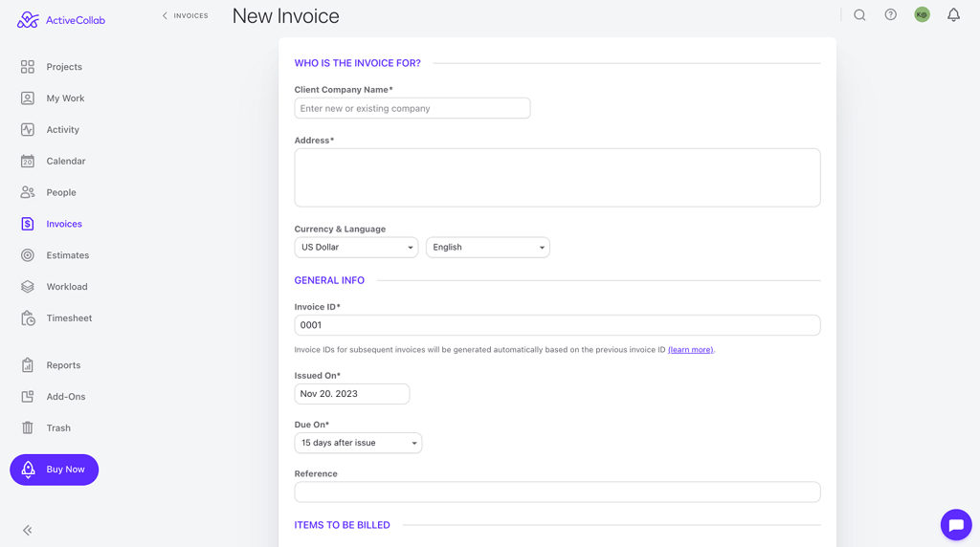980x547 pixels.
Task: Open the Issued On date field
Action: pos(352,394)
